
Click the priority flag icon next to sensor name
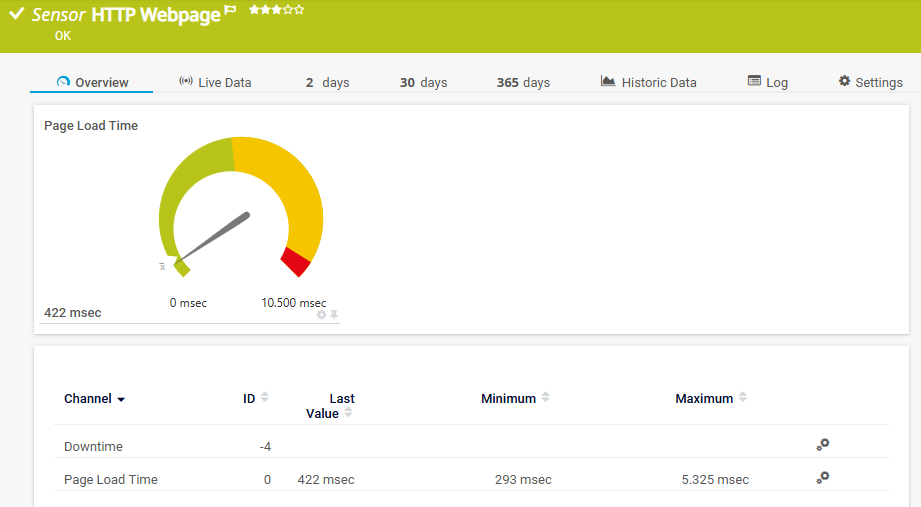(x=230, y=10)
